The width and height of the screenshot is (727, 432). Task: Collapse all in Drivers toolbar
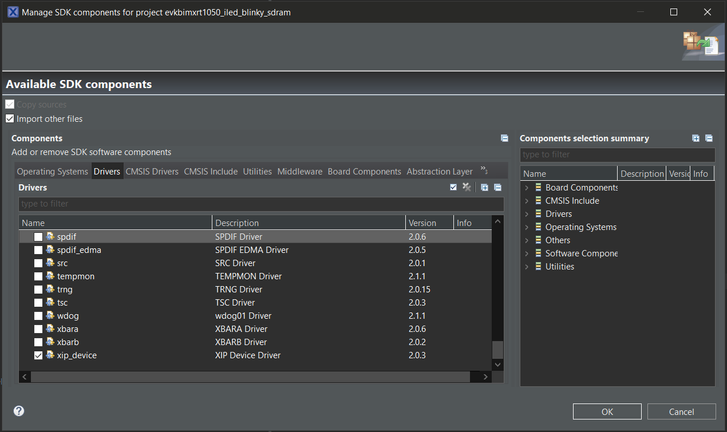(x=497, y=187)
